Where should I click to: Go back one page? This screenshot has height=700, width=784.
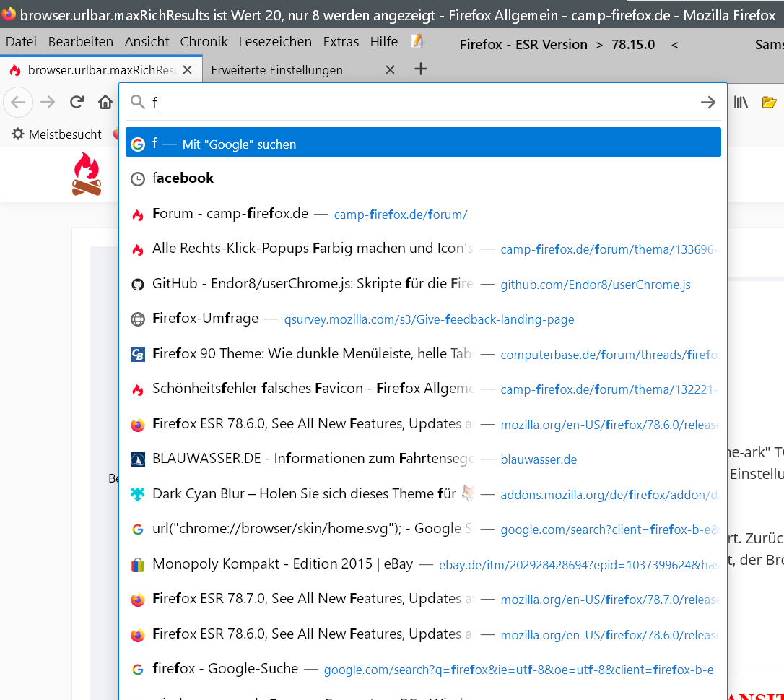click(18, 103)
